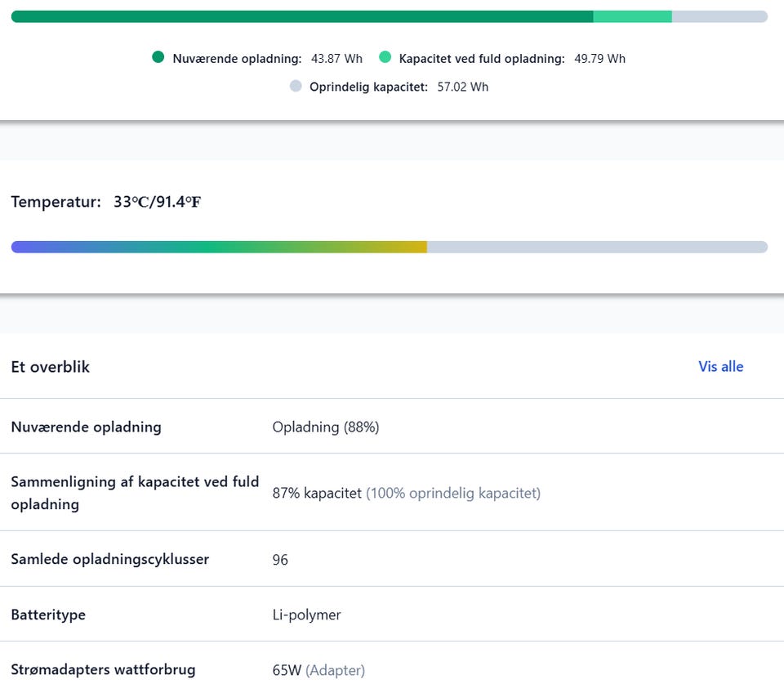Select the 33°C/91.4°F temperature reading
784x693 pixels.
157,202
